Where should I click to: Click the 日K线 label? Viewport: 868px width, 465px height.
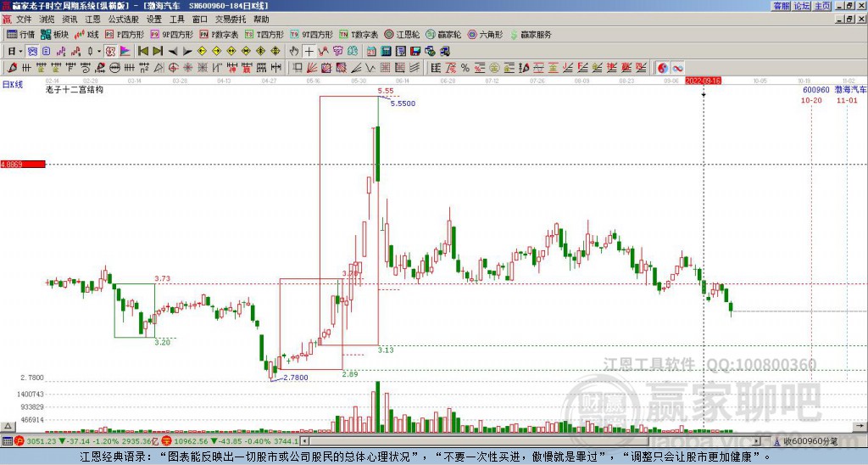[13, 85]
